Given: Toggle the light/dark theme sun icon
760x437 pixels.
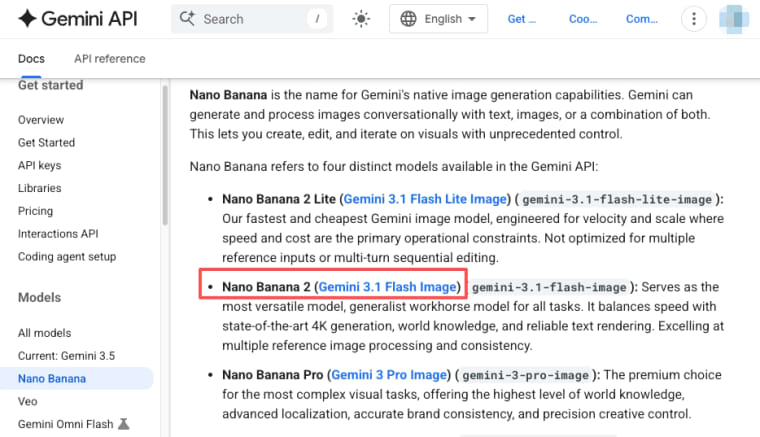Looking at the screenshot, I should coord(361,19).
